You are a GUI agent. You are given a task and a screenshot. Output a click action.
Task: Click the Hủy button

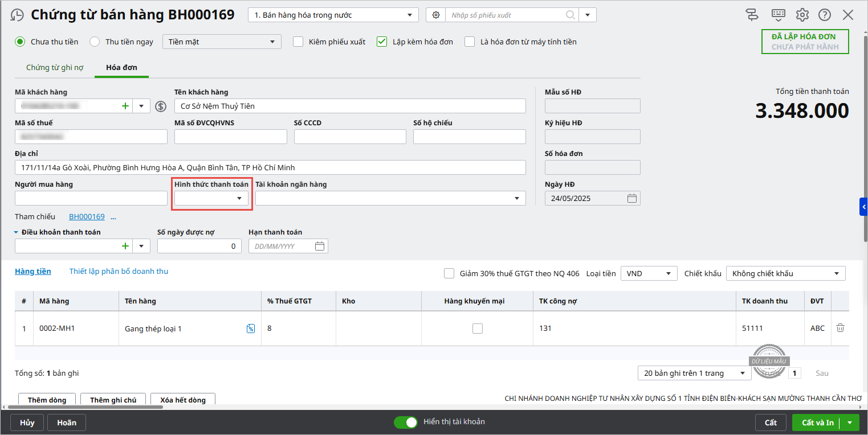click(27, 422)
